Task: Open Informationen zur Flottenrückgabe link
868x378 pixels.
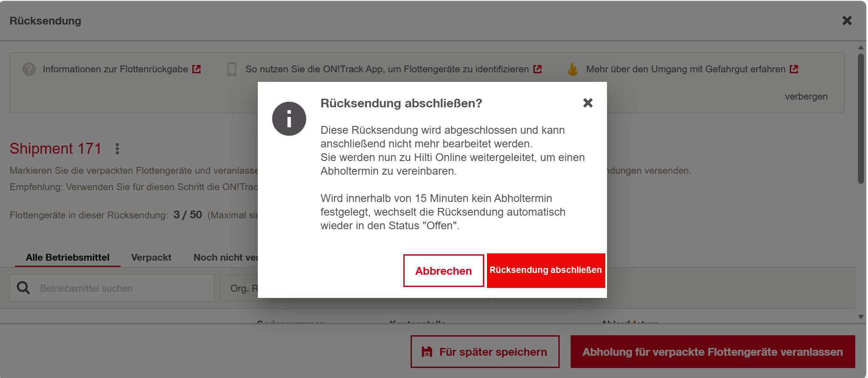Action: coord(115,69)
